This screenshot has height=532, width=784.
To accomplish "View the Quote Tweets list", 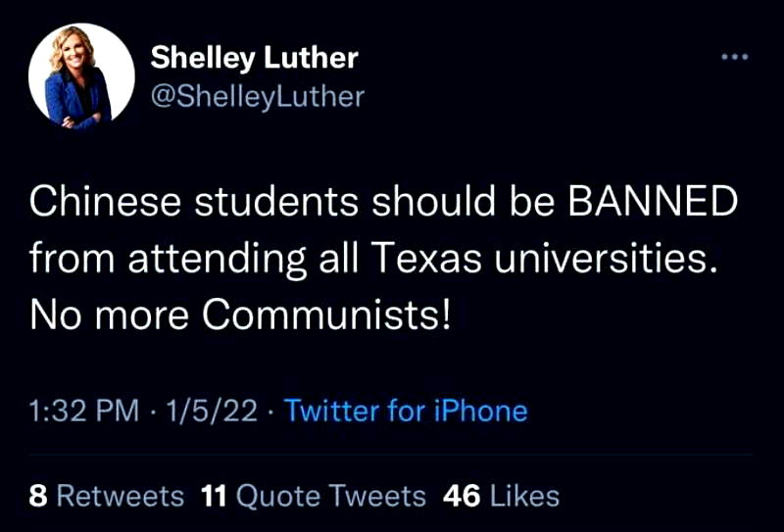I will point(331,496).
